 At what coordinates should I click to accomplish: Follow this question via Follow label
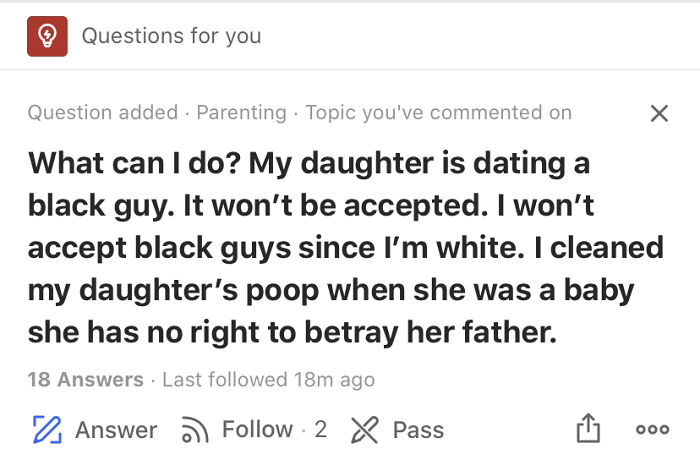(x=258, y=429)
